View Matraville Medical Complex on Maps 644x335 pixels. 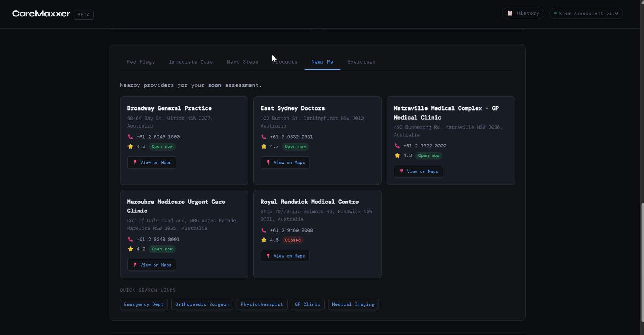coord(418,172)
